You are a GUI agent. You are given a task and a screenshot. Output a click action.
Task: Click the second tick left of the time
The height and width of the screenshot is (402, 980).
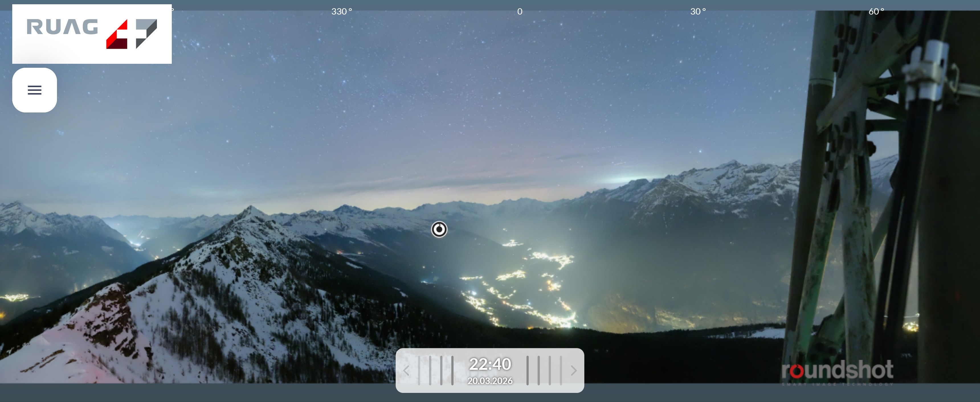441,370
